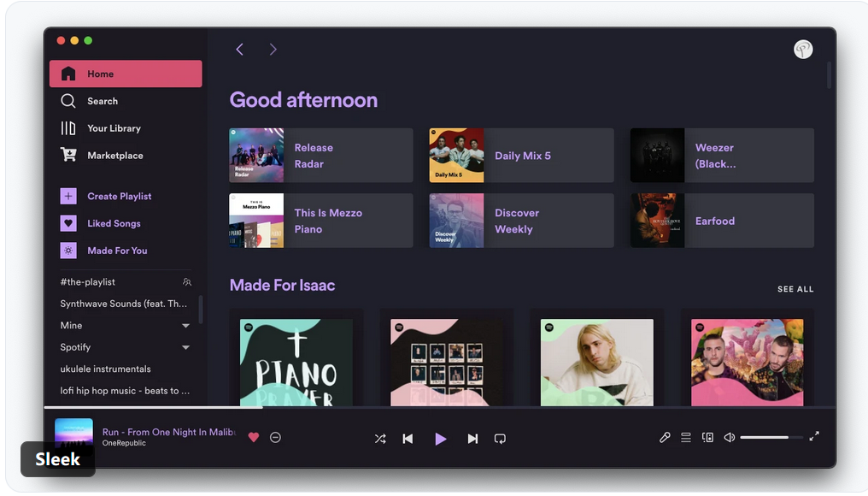
Task: Enter full screen with the expand icon
Action: click(x=813, y=437)
